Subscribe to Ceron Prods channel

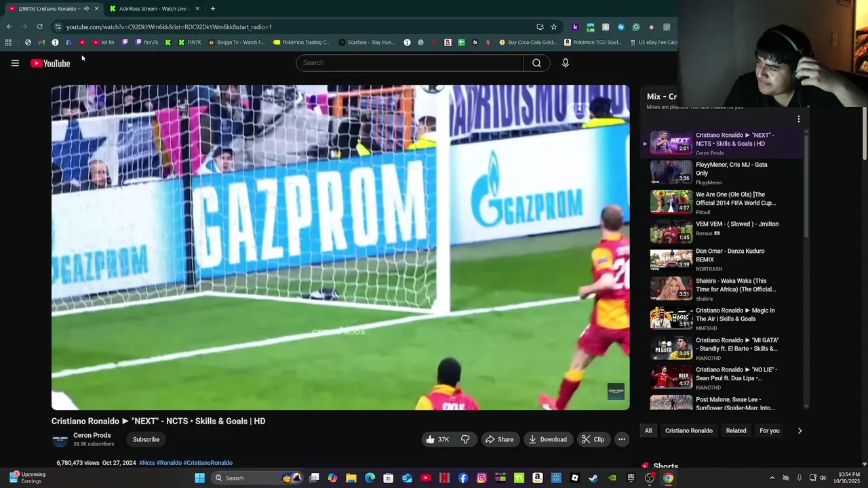click(146, 439)
